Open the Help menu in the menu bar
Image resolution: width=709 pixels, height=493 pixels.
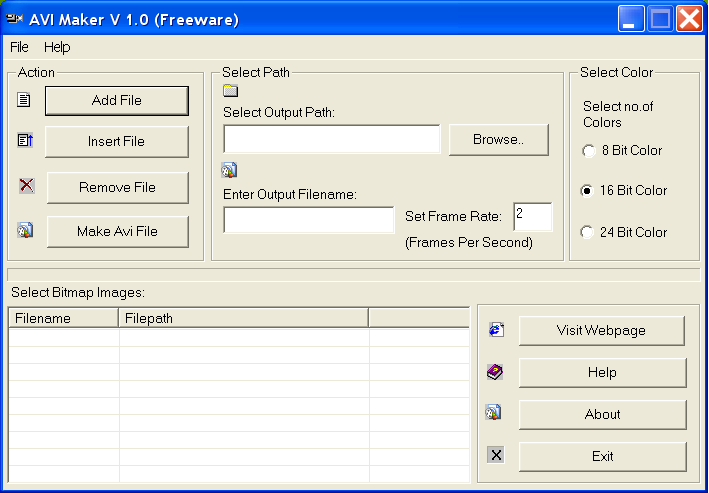pos(57,47)
